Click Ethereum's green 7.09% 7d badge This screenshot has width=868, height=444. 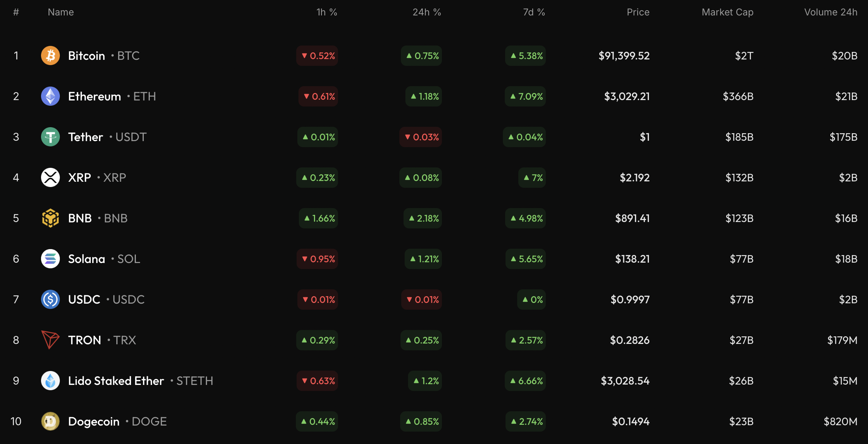point(525,96)
